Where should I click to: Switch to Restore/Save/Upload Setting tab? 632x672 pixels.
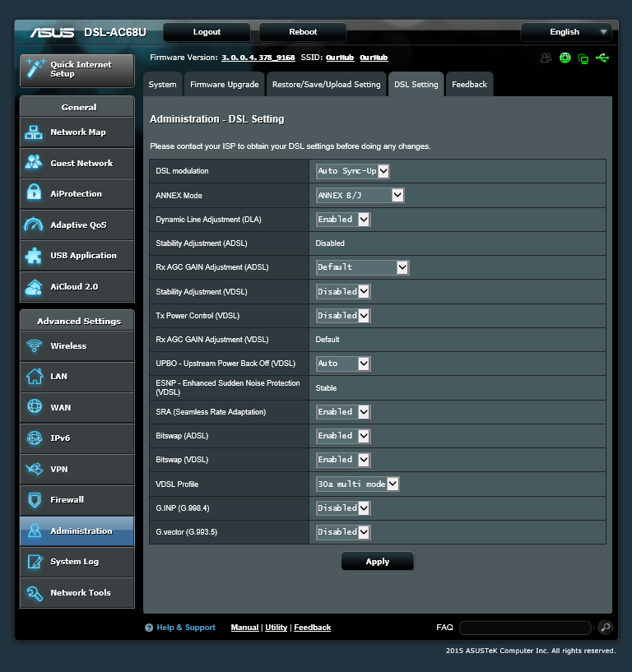click(x=327, y=85)
